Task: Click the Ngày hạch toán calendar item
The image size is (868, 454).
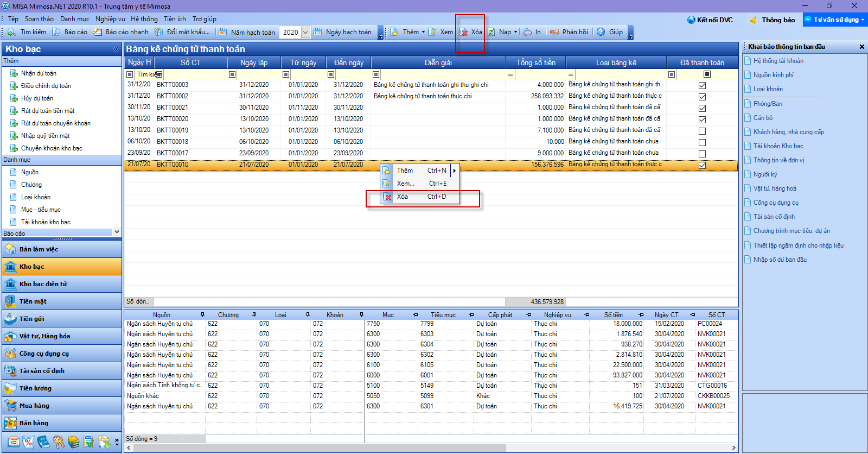Action: coord(343,32)
